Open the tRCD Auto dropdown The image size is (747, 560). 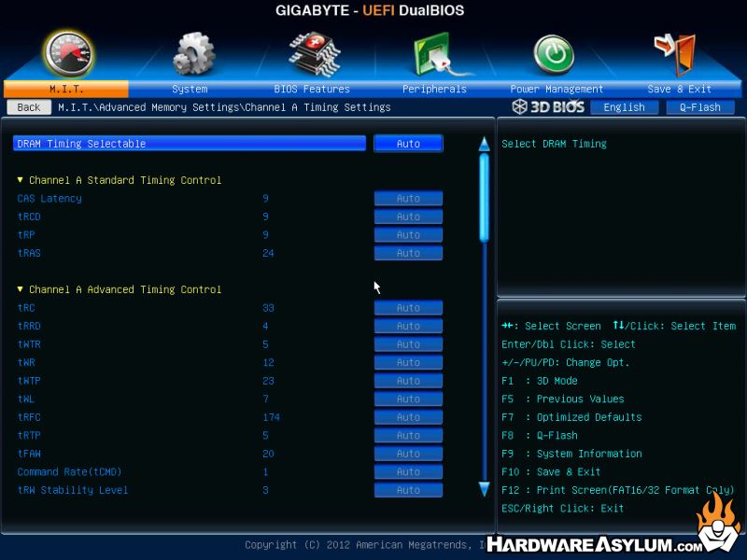[x=408, y=217]
